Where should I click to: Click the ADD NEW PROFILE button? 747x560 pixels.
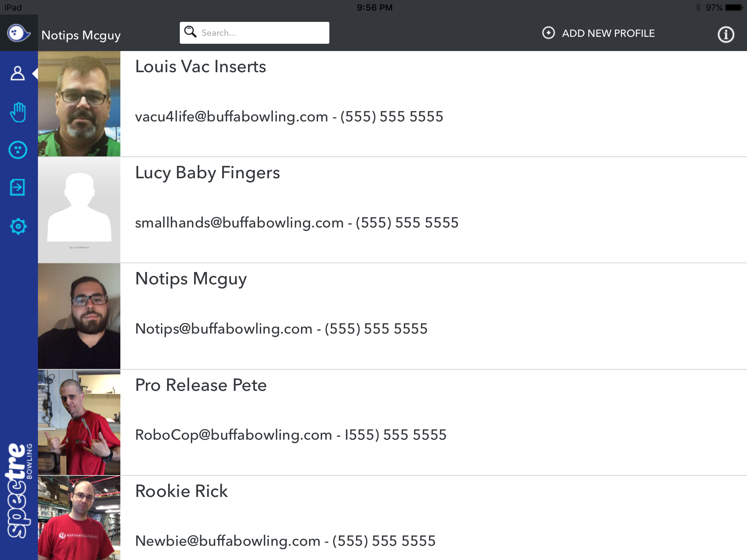coord(608,33)
